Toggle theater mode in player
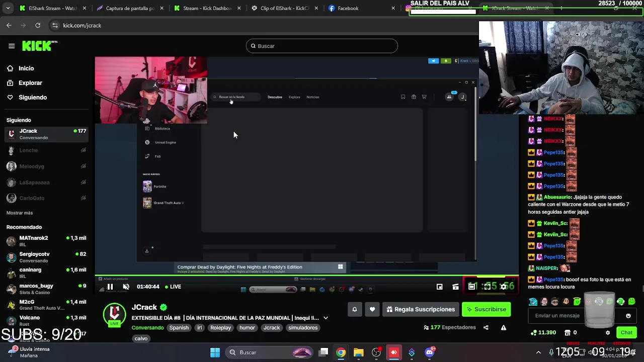Image resolution: width=644 pixels, height=362 pixels. tap(472, 287)
